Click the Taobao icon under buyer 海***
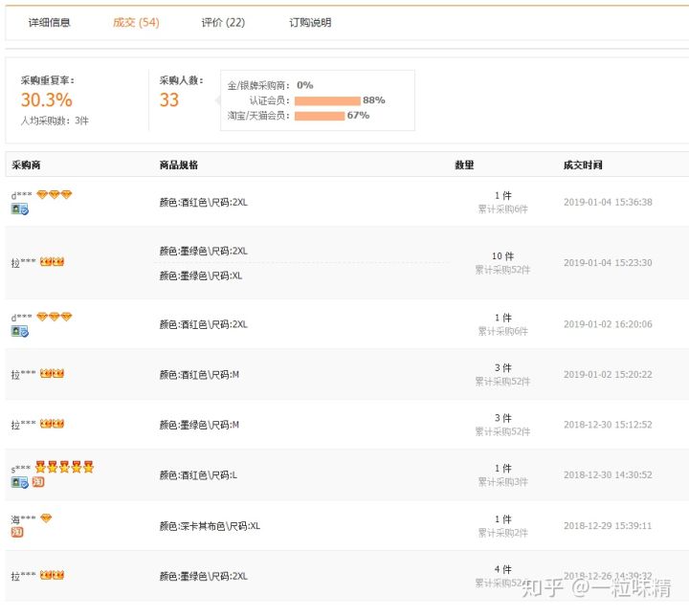This screenshot has height=616, width=689. click(x=17, y=532)
